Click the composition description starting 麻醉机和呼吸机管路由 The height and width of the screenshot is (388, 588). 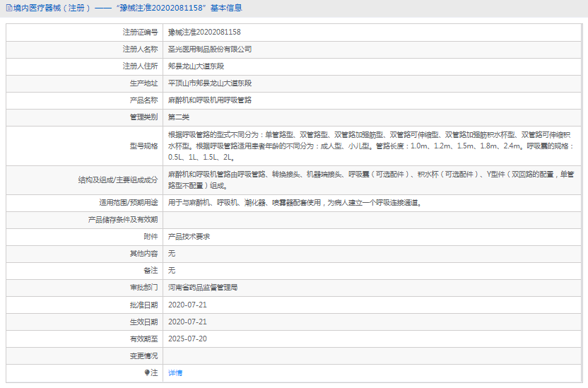[371, 180]
